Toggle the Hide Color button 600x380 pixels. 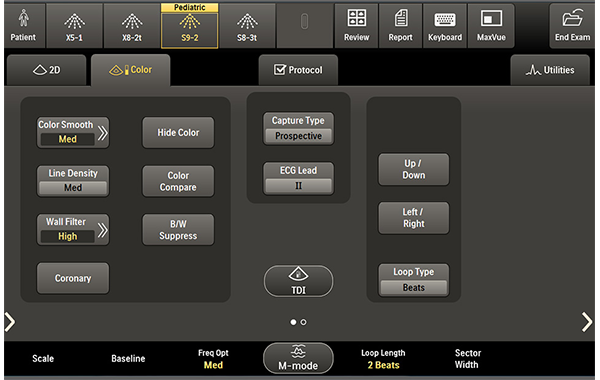178,132
